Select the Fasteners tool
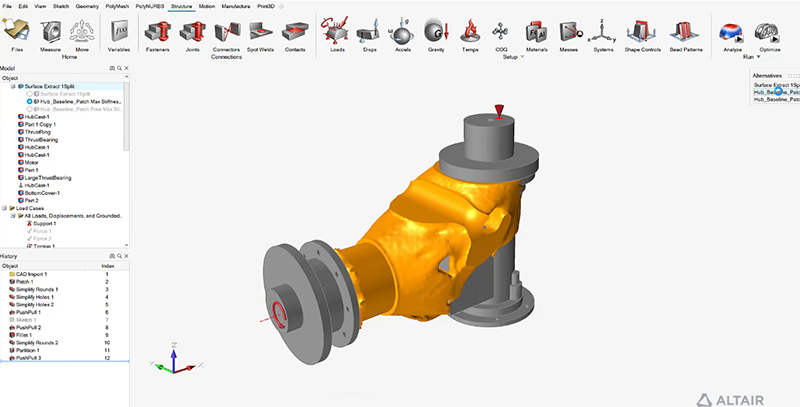Viewport: 800px width, 407px height. (x=157, y=36)
